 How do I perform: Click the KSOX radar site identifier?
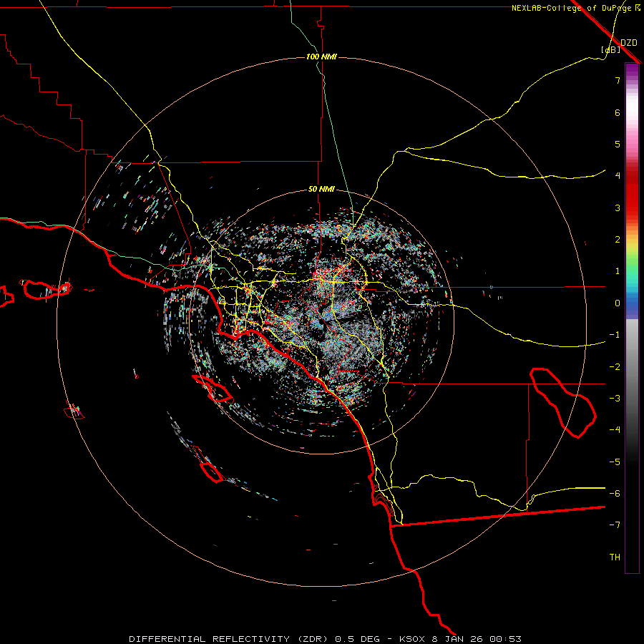coord(412,639)
